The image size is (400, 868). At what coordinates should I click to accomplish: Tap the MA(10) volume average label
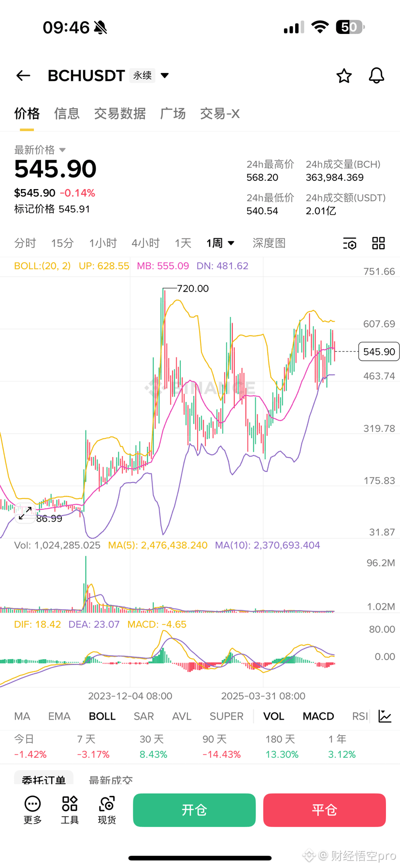(x=268, y=545)
